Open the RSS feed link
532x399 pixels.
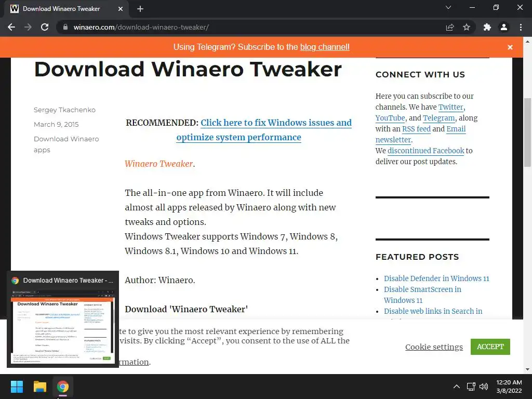pos(416,129)
